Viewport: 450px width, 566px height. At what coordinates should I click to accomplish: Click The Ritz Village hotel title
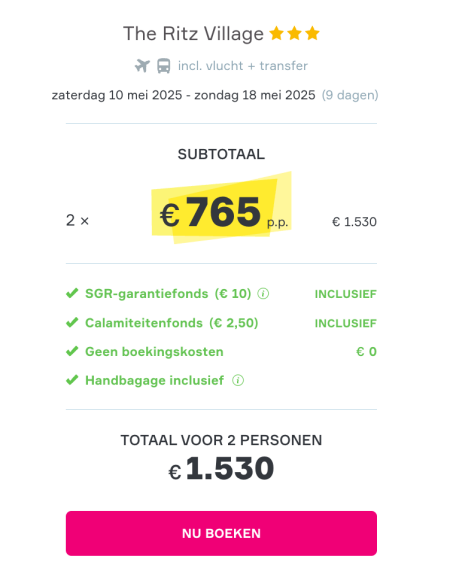point(193,34)
